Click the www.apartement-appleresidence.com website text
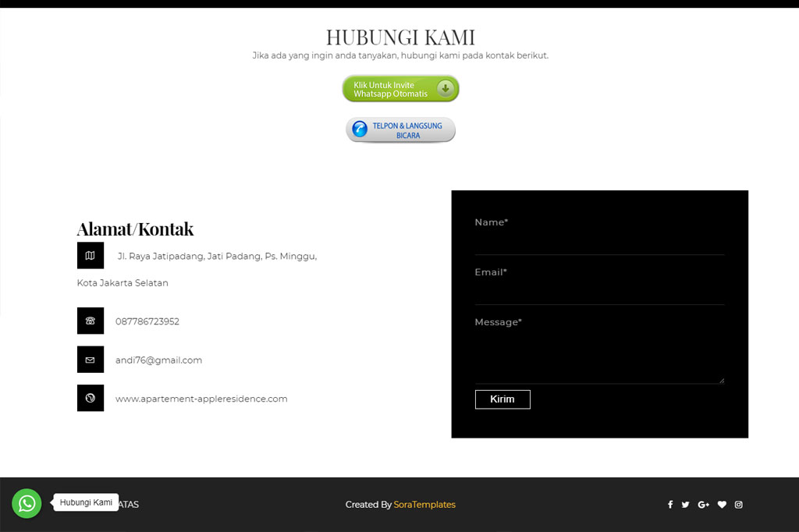The width and height of the screenshot is (799, 532). coord(201,399)
